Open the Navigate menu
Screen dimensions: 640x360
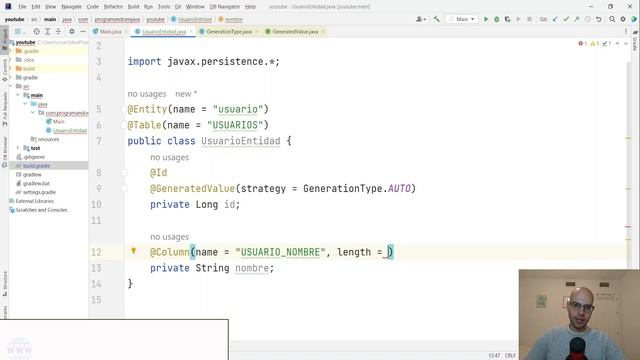tap(71, 7)
